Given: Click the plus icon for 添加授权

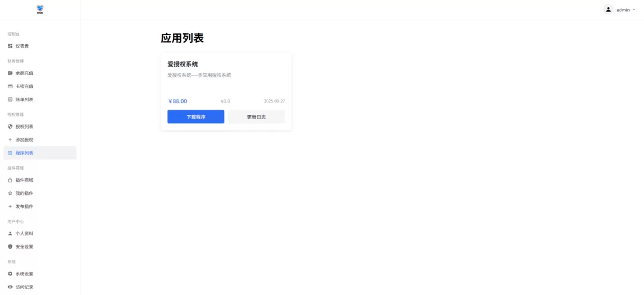Looking at the screenshot, I should pos(10,139).
